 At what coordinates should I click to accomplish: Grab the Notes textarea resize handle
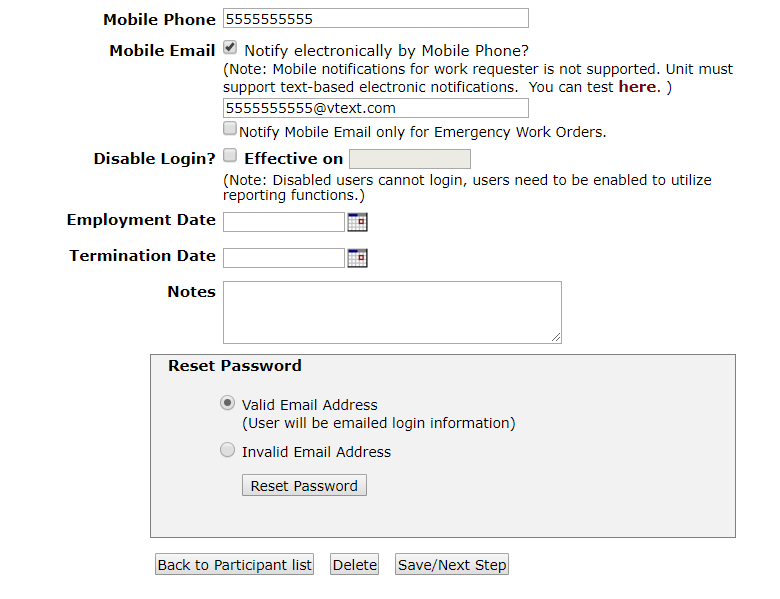(556, 338)
